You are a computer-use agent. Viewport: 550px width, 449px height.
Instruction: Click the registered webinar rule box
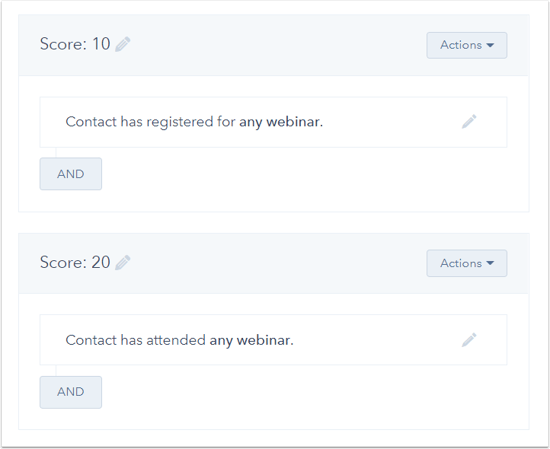click(273, 122)
